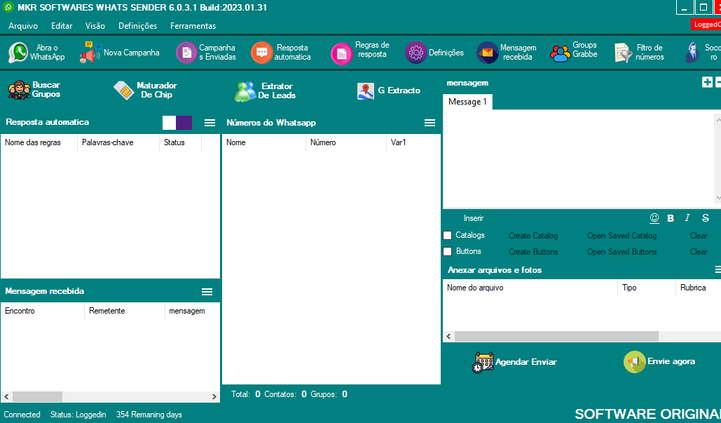Image resolution: width=721 pixels, height=423 pixels.
Task: Click Nome do arquivo column header
Action: 530,288
